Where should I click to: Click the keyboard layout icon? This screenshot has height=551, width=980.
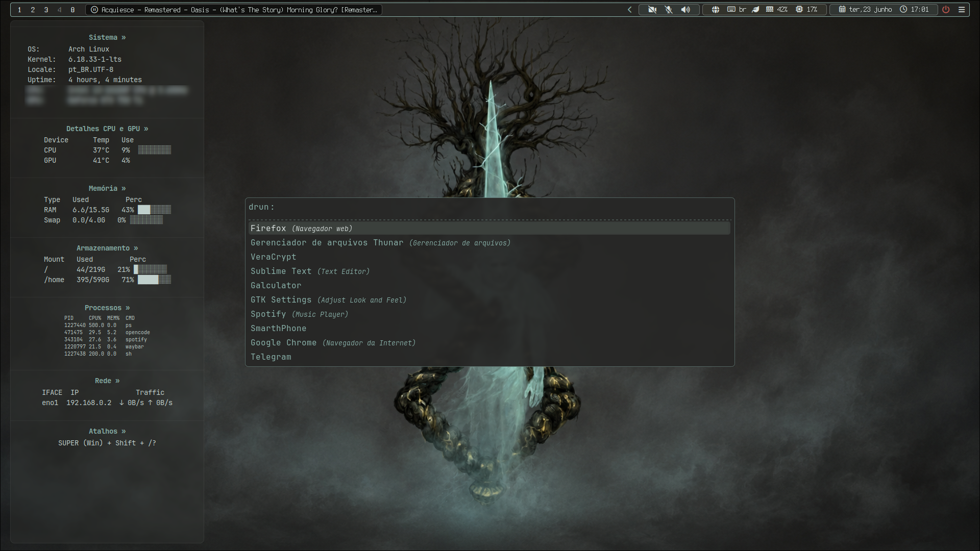click(x=731, y=10)
